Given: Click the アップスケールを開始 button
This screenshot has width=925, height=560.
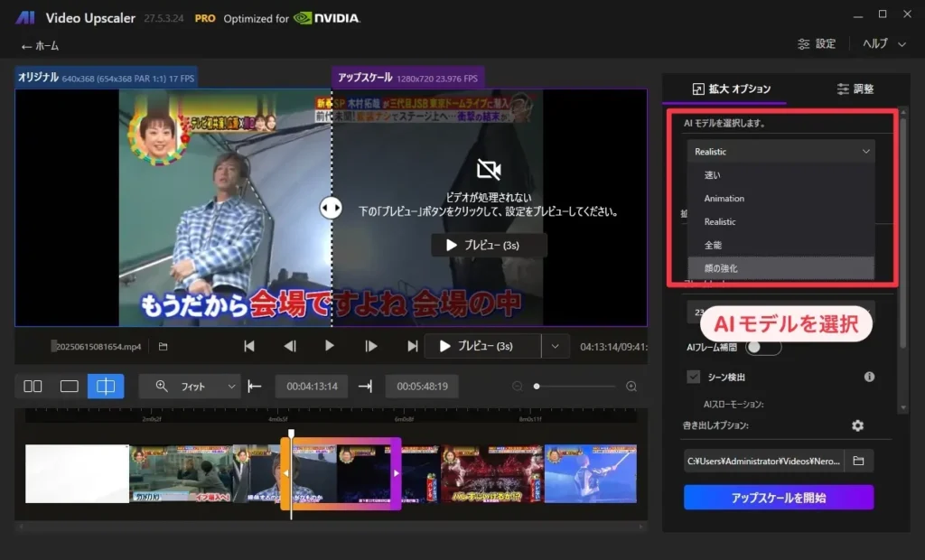Looking at the screenshot, I should (x=778, y=498).
